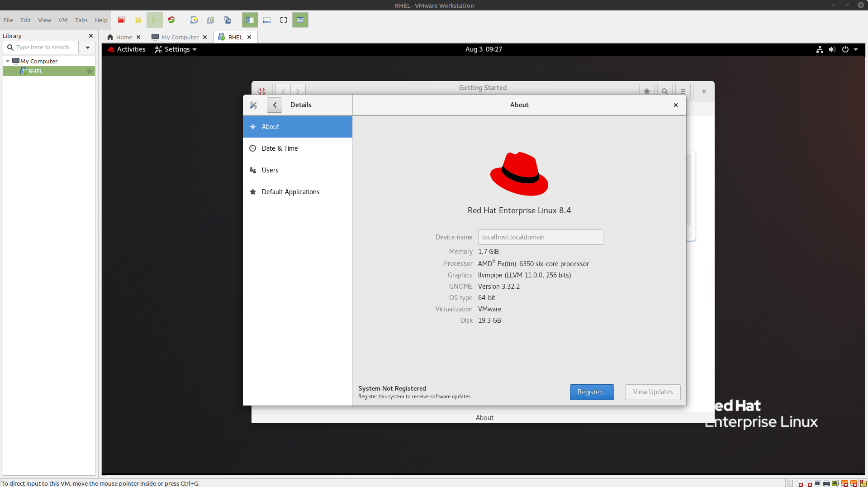Image resolution: width=868 pixels, height=487 pixels.
Task: Go back from Details using the arrow
Action: point(275,105)
